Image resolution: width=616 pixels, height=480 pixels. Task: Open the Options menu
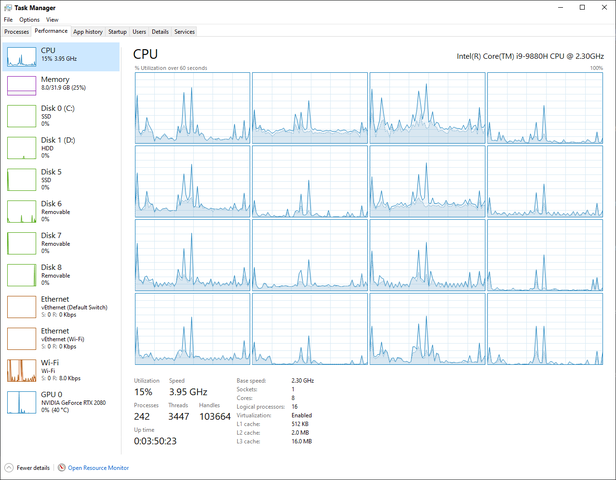coord(29,19)
